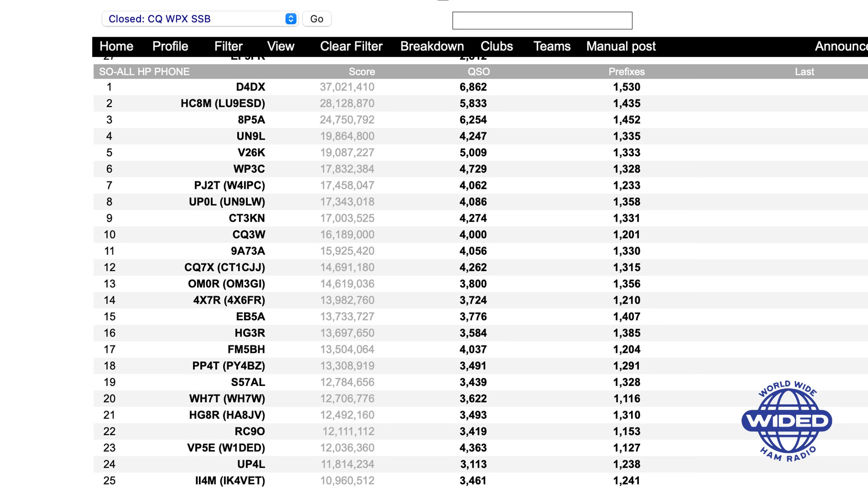
Task: Select callsign II4M (IK4VET)
Action: click(230, 480)
